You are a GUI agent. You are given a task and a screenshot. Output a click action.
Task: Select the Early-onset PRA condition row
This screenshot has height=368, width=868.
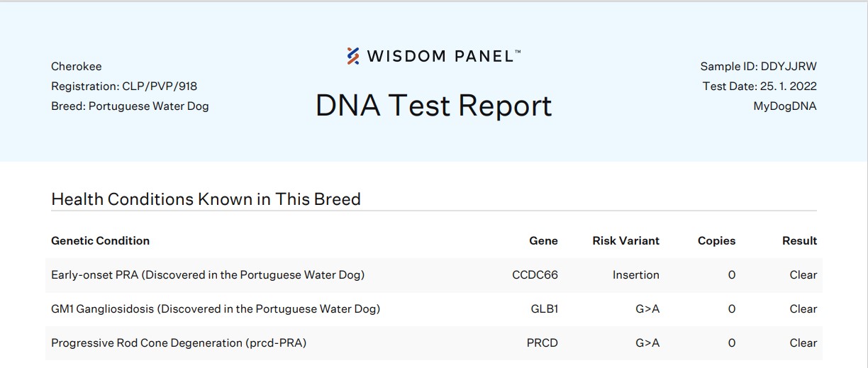click(208, 275)
